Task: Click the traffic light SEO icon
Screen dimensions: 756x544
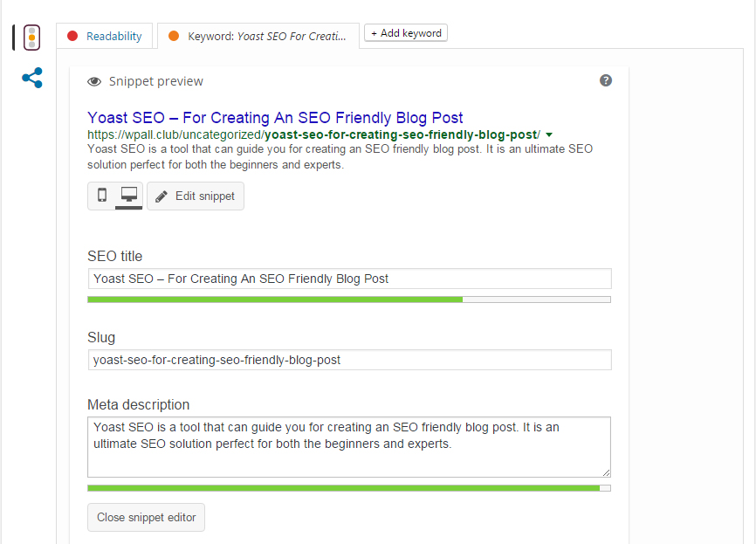Action: point(32,38)
